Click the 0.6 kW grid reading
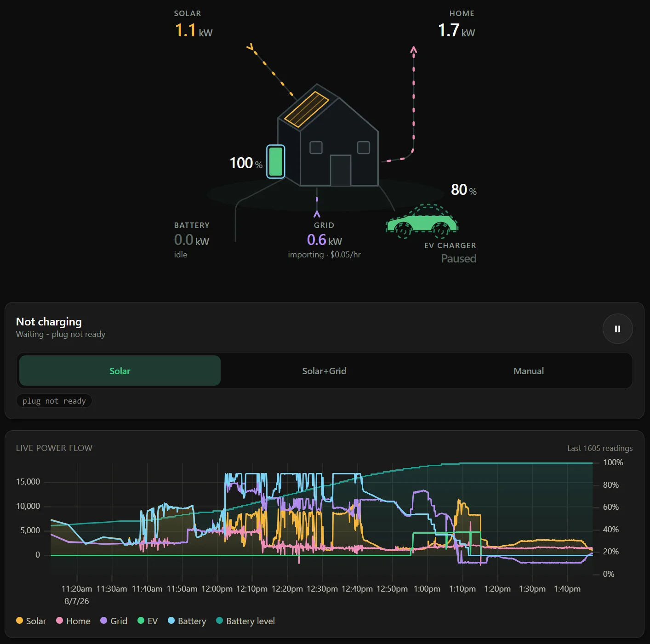Image resolution: width=650 pixels, height=644 pixels. tap(325, 240)
